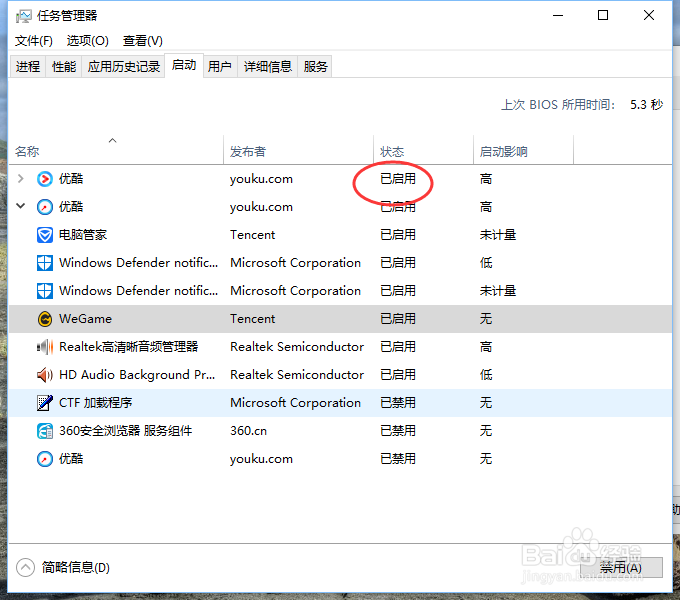Click the 简略信息(D) link
Image resolution: width=680 pixels, height=600 pixels.
click(75, 567)
